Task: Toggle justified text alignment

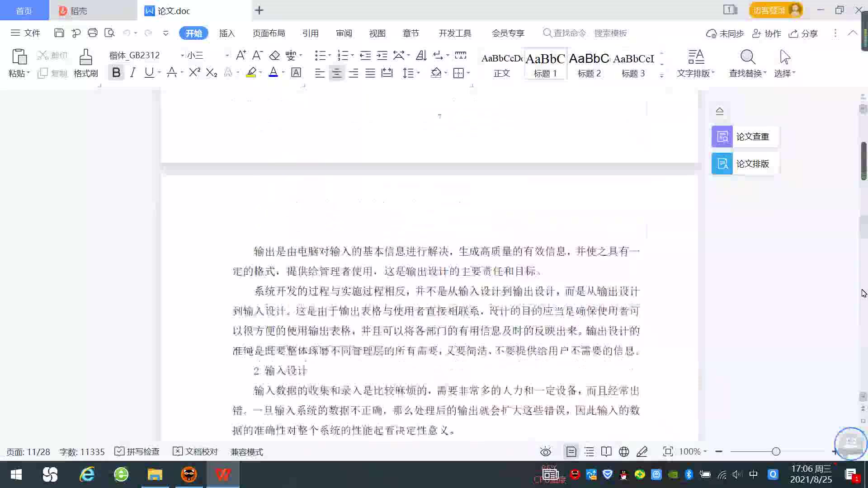Action: point(370,73)
